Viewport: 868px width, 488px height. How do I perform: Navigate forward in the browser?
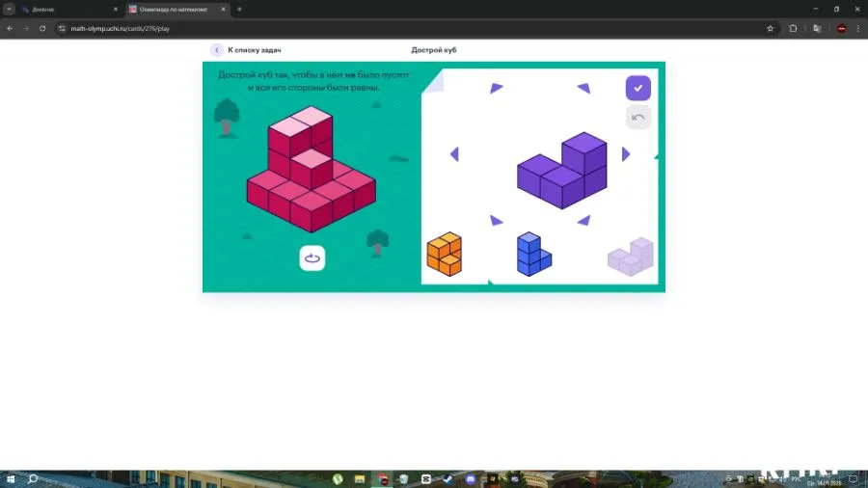[x=26, y=28]
